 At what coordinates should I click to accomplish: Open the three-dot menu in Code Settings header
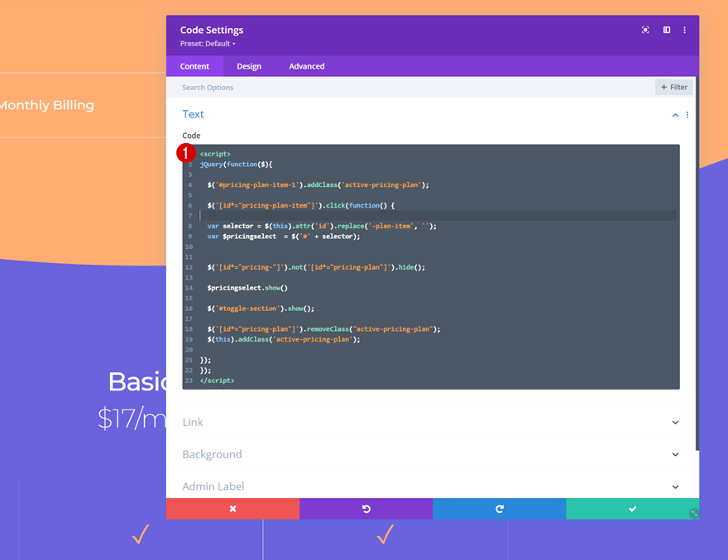pyautogui.click(x=684, y=30)
